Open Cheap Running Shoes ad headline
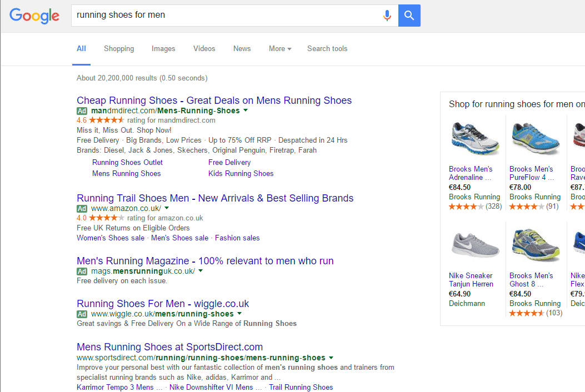585x392 pixels. (x=214, y=100)
